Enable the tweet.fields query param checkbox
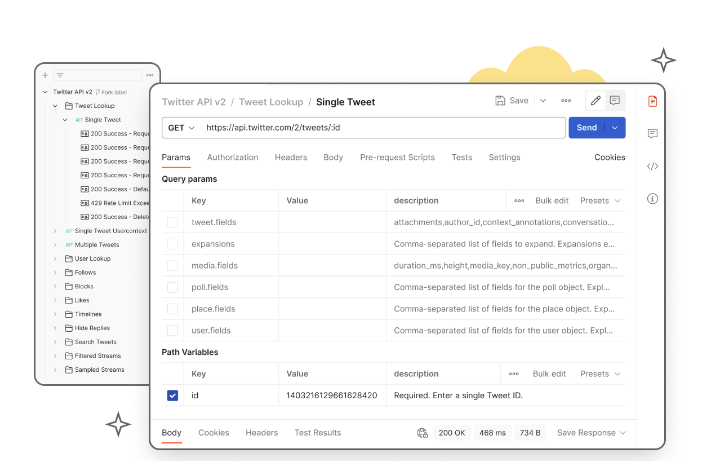Image resolution: width=702 pixels, height=461 pixels. tap(172, 222)
